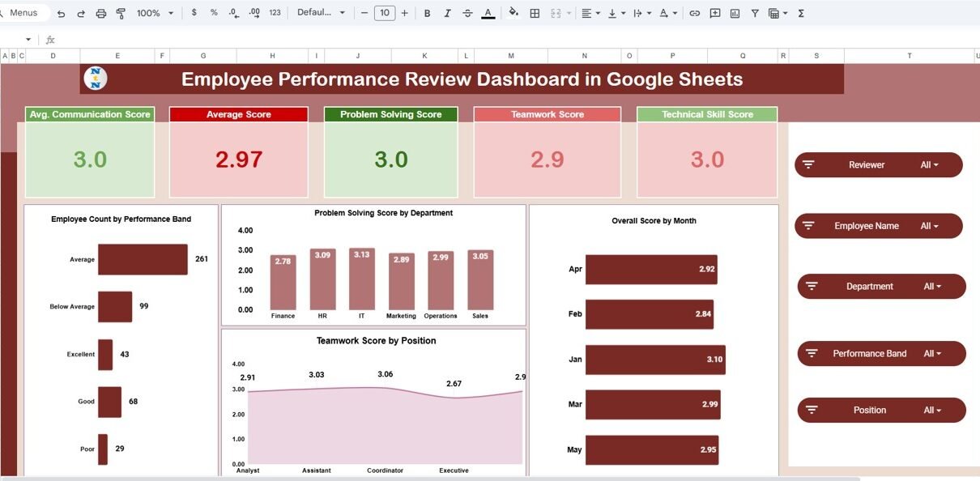
Task: Open the font family dropdown menu
Action: (321, 13)
